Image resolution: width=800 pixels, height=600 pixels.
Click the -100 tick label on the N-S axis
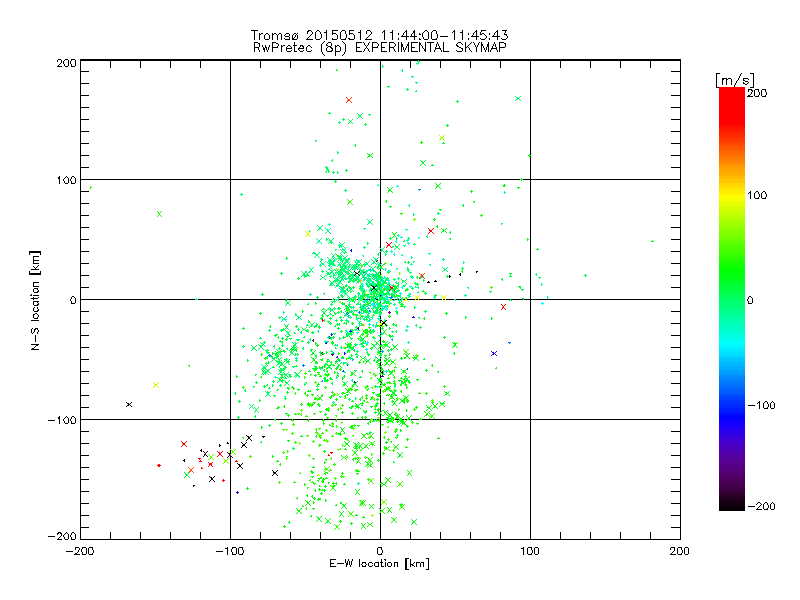click(x=62, y=420)
